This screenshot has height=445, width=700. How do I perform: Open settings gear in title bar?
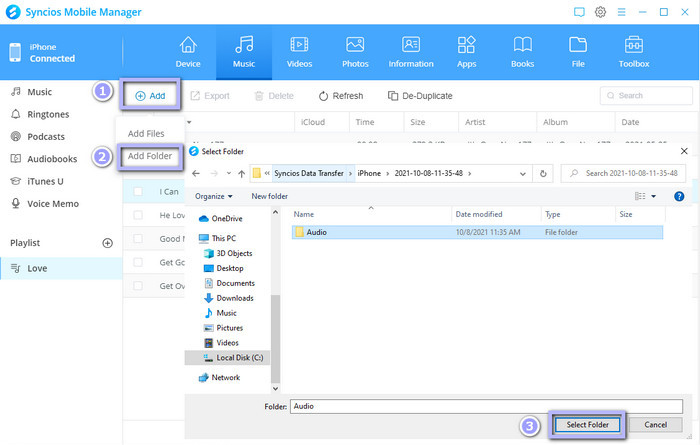coord(600,12)
